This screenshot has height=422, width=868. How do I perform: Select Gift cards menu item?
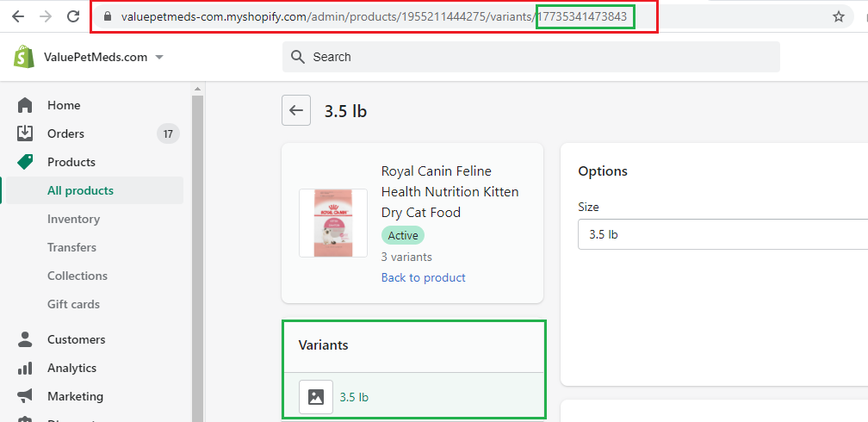point(73,304)
